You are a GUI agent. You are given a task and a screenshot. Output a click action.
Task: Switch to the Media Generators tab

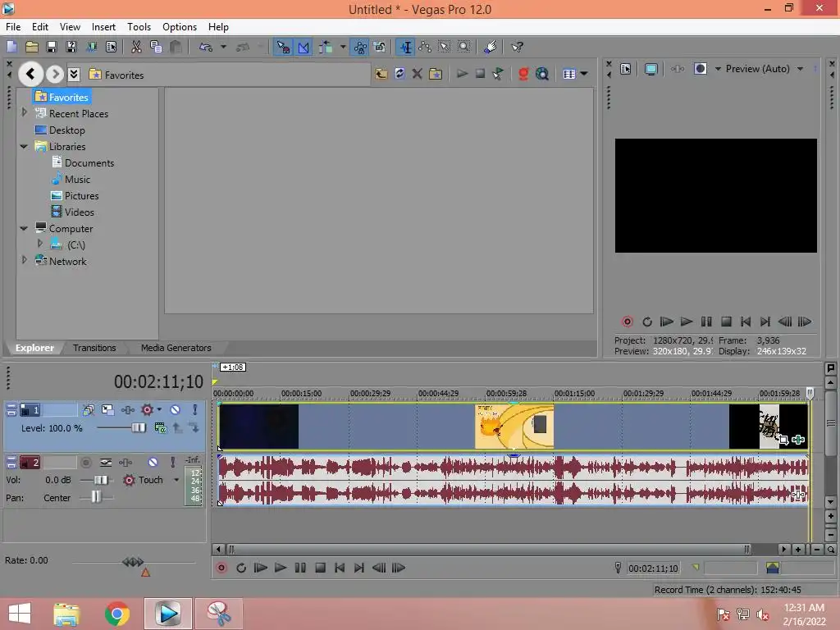pyautogui.click(x=176, y=348)
